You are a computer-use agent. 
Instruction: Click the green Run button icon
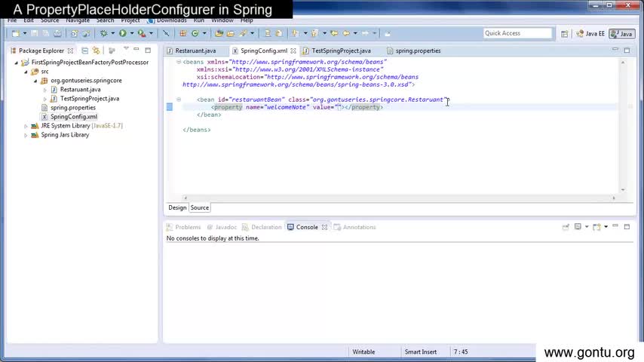[123, 33]
